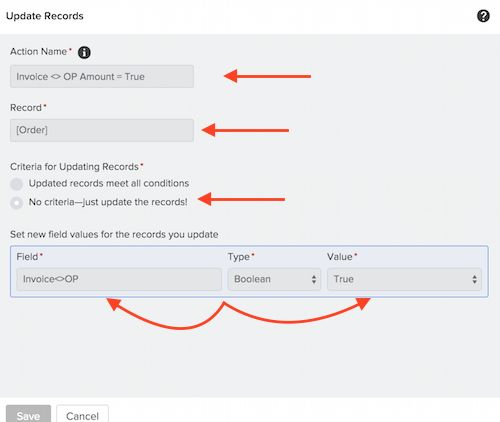The height and width of the screenshot is (422, 500).
Task: Click the 'Update Records' dialog title
Action: tap(45, 16)
